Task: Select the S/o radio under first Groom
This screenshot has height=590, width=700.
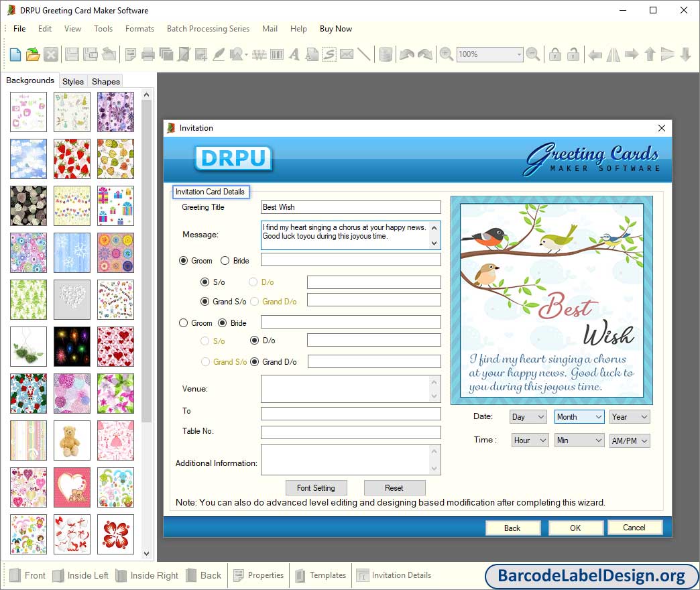Action: [x=205, y=282]
